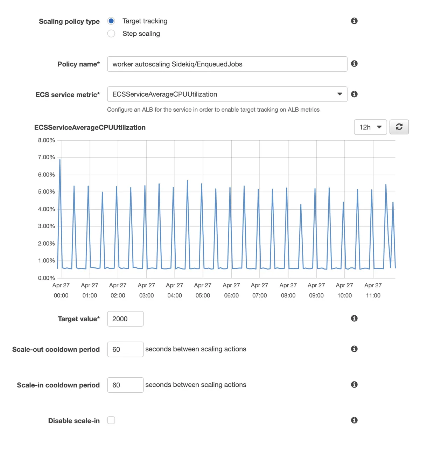Click info icon next to Scaling policy type

(x=354, y=21)
